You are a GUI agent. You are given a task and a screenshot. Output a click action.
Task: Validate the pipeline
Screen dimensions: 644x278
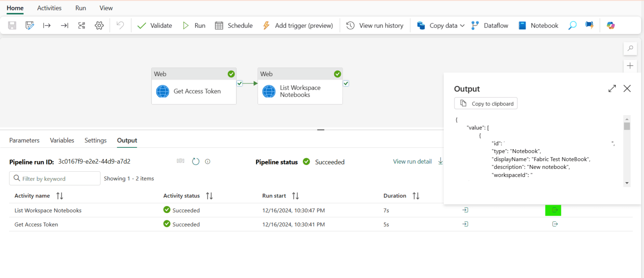[154, 26]
